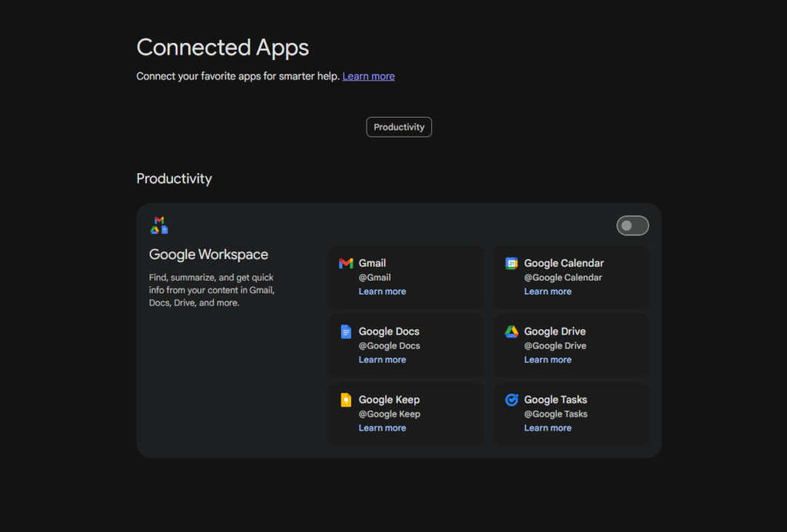This screenshot has width=787, height=532.
Task: Click the Google Workspace title text
Action: tap(208, 254)
